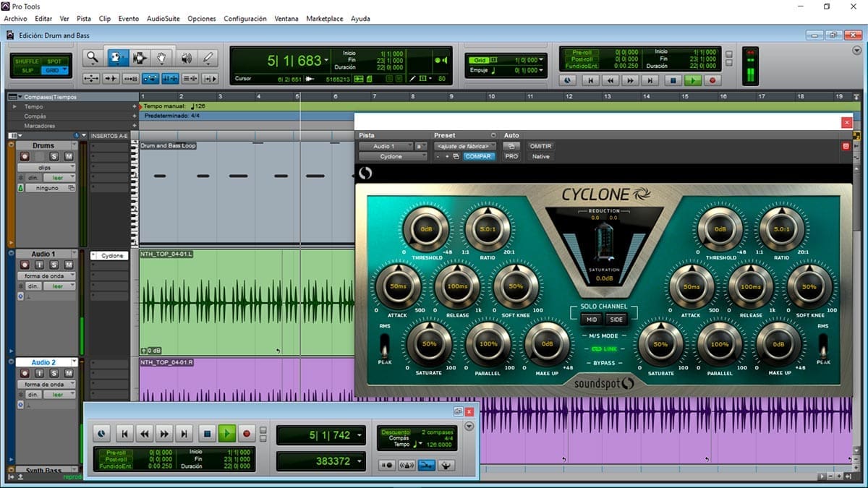
Task: Select the Scrubber speaker tool
Action: (186, 57)
